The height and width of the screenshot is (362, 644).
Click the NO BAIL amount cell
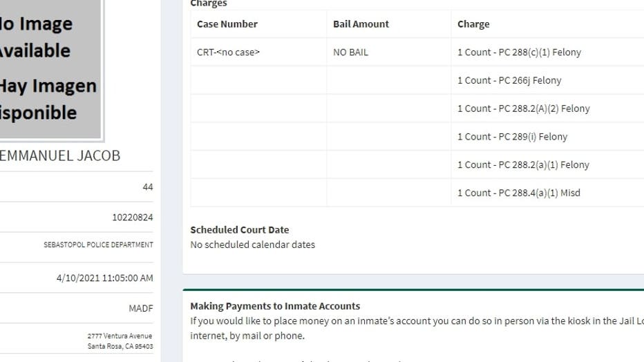(x=350, y=52)
